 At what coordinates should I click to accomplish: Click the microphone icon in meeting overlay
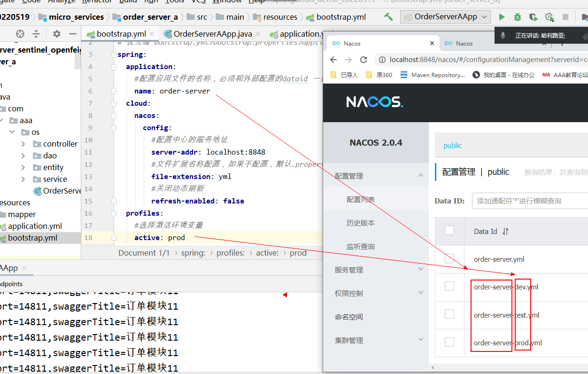[x=503, y=35]
